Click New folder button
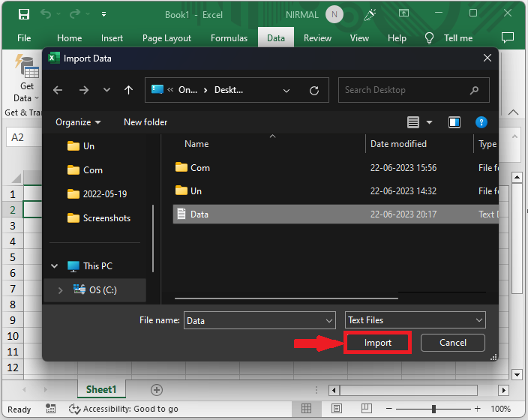 tap(145, 122)
